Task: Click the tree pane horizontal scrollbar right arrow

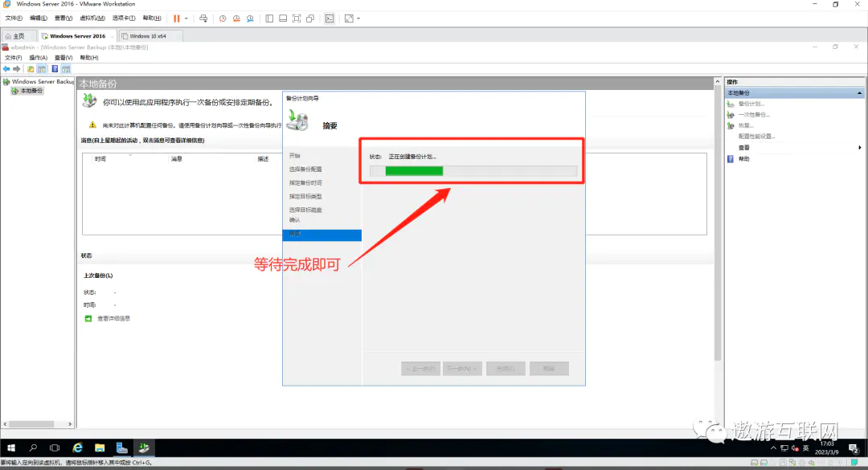Action: pos(70,424)
